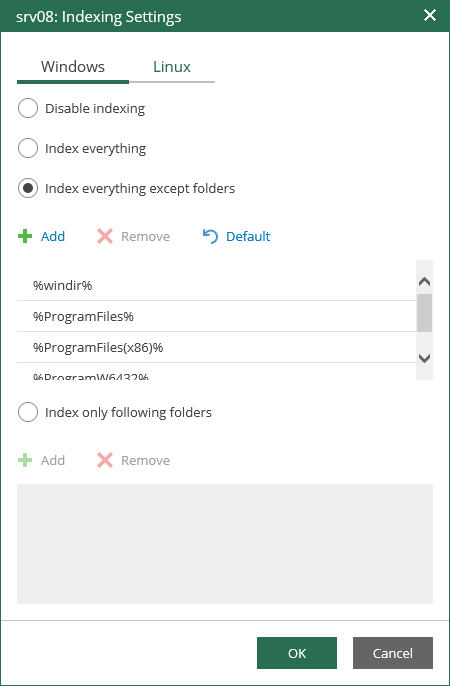Click the red X Remove icon for exclusions
Image resolution: width=450 pixels, height=686 pixels.
coord(105,236)
